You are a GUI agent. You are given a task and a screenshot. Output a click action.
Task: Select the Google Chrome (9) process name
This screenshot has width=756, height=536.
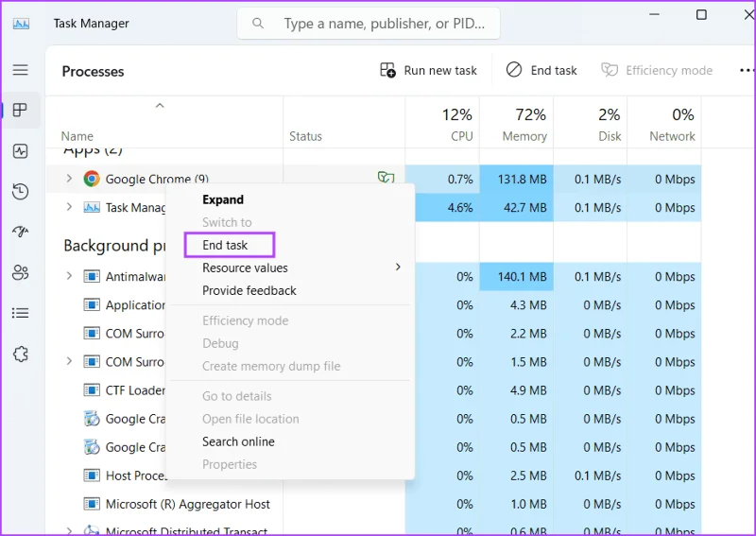(x=157, y=179)
